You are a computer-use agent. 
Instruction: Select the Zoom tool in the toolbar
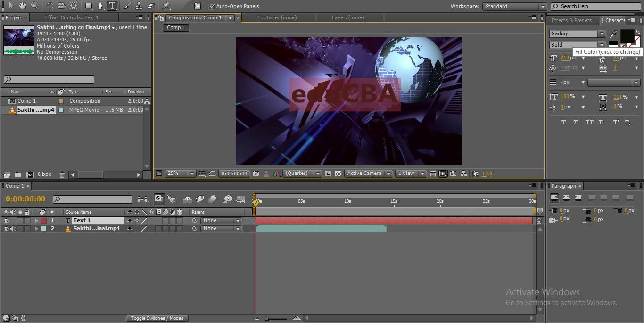coord(34,6)
